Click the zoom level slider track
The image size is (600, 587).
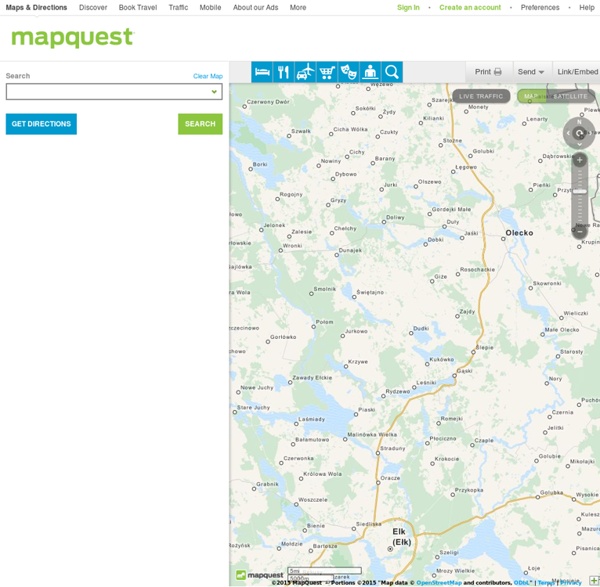point(579,195)
